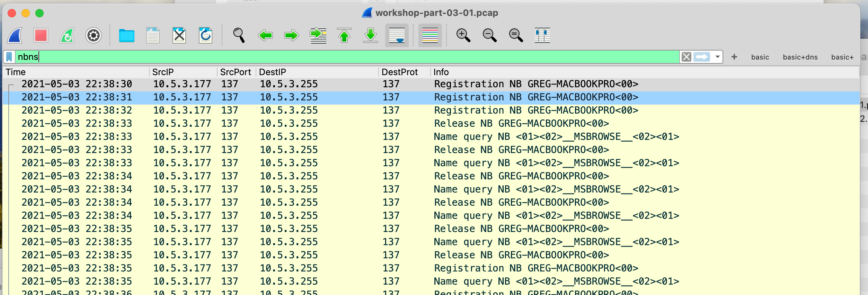
Task: Clear the nbns display filter
Action: coord(686,57)
